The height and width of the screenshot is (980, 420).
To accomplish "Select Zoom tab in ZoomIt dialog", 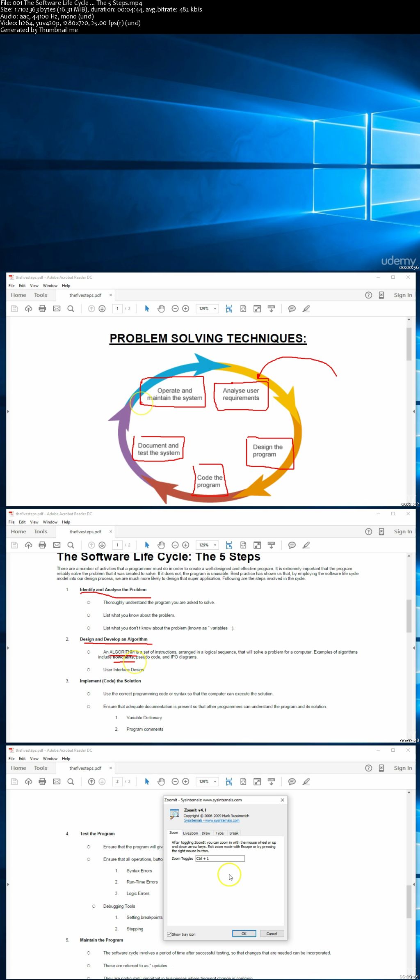I will pyautogui.click(x=174, y=833).
